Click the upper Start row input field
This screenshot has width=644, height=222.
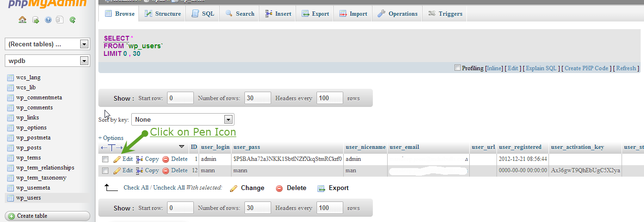[180, 98]
